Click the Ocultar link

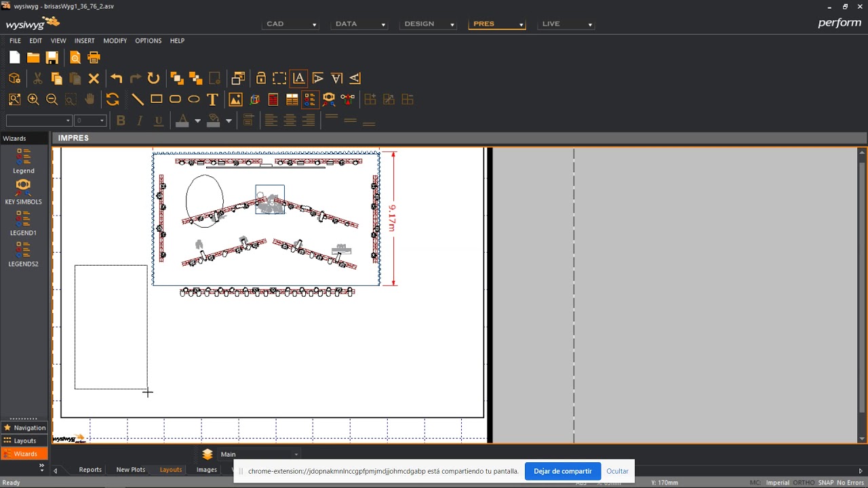617,471
